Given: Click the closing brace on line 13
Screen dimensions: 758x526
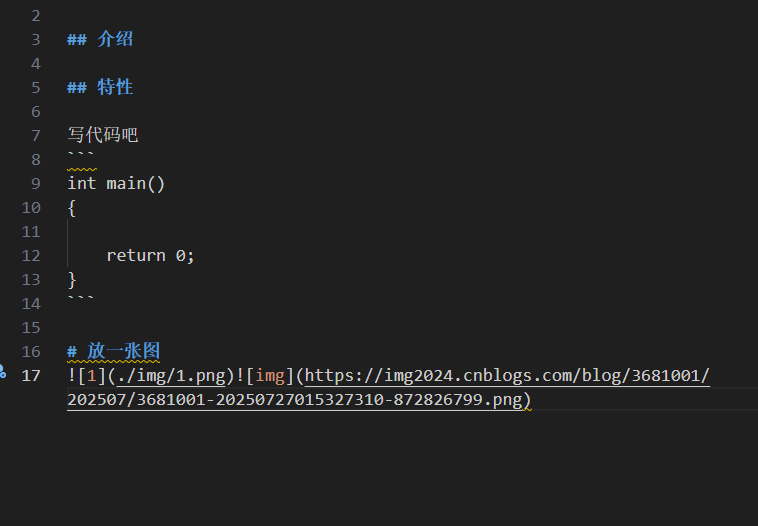Looking at the screenshot, I should point(72,280).
